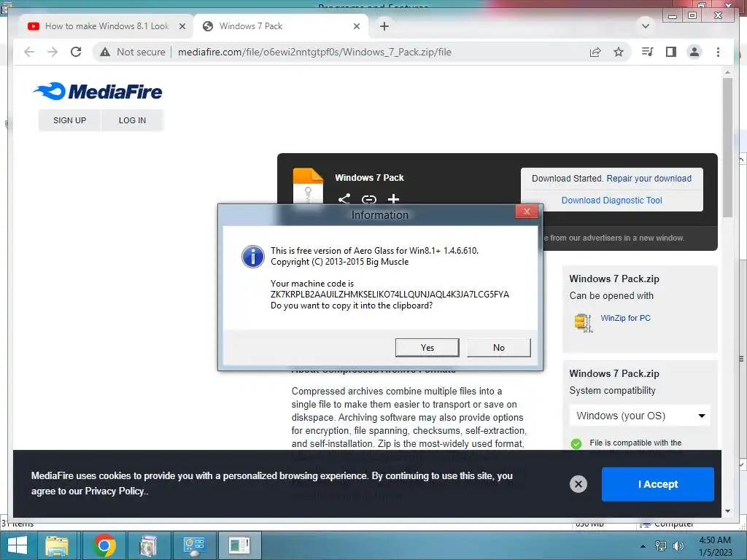Open File Explorer from the taskbar
747x560 pixels.
(57, 545)
